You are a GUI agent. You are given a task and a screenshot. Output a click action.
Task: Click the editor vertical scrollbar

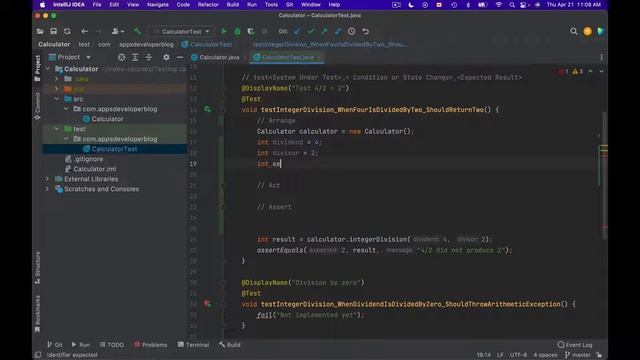(x=604, y=176)
